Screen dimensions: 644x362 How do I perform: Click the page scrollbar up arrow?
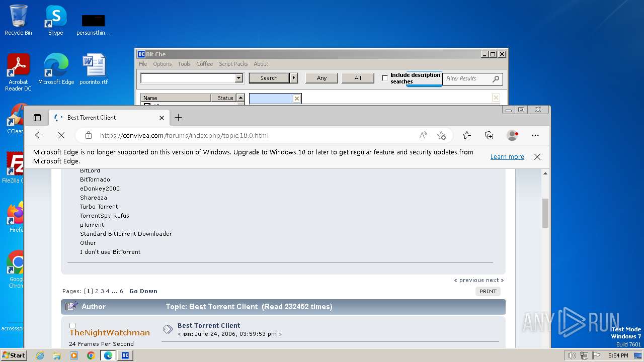click(545, 173)
